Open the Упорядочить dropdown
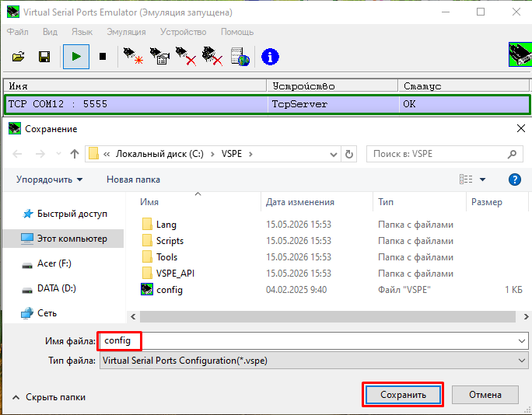 [x=49, y=180]
